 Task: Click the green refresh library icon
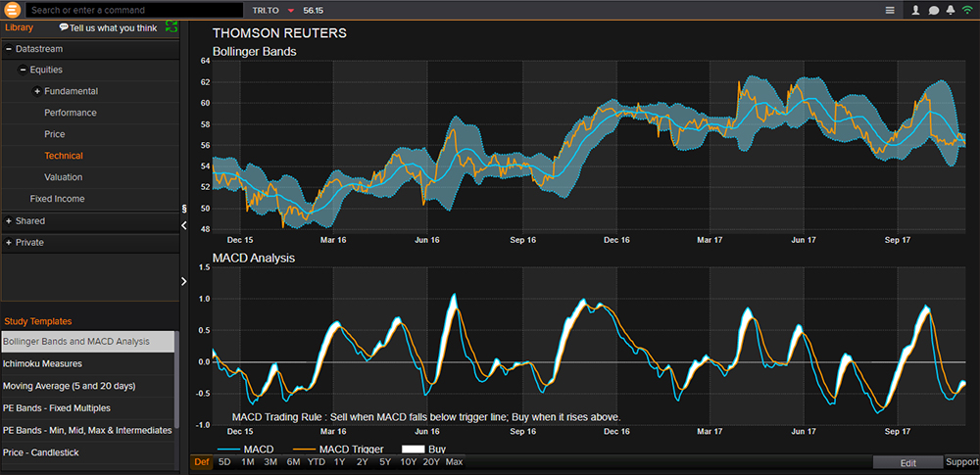tap(171, 26)
